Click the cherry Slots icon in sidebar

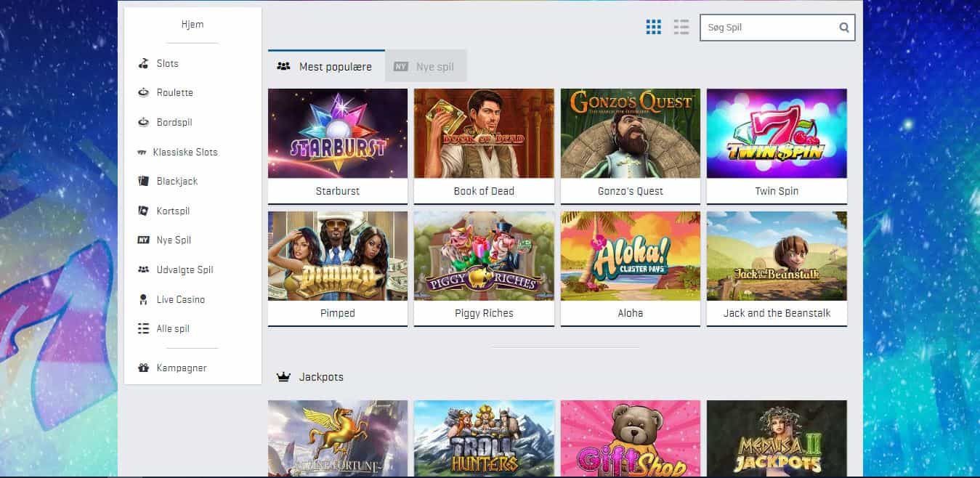[143, 64]
